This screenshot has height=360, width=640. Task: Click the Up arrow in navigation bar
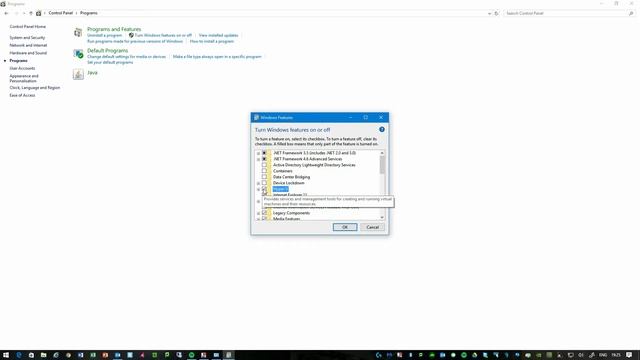click(31, 13)
